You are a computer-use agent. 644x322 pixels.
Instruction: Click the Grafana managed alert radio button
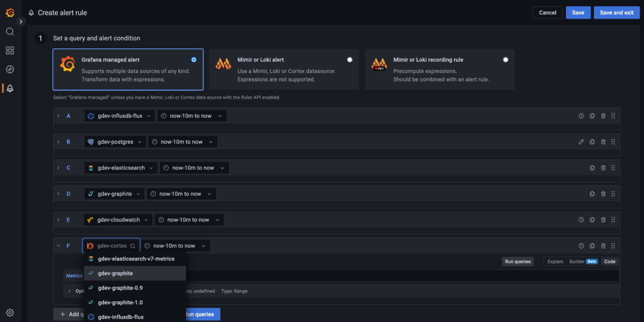[x=194, y=59]
